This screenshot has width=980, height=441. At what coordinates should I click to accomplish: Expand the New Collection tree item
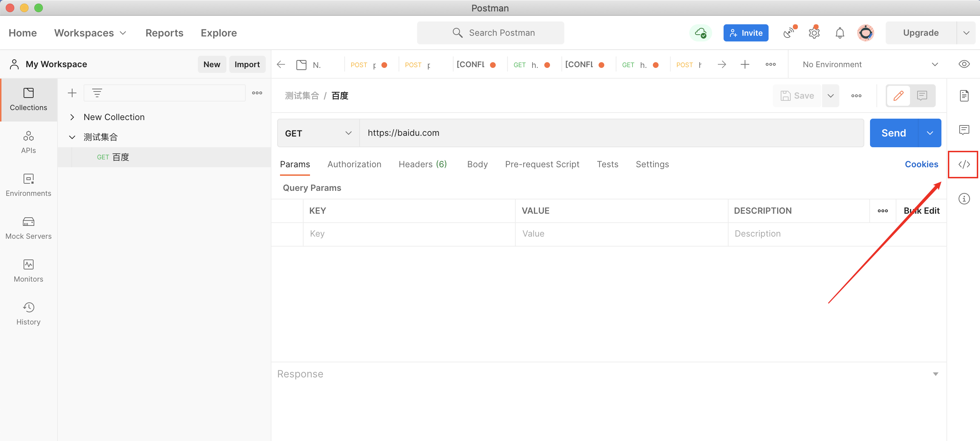tap(72, 117)
